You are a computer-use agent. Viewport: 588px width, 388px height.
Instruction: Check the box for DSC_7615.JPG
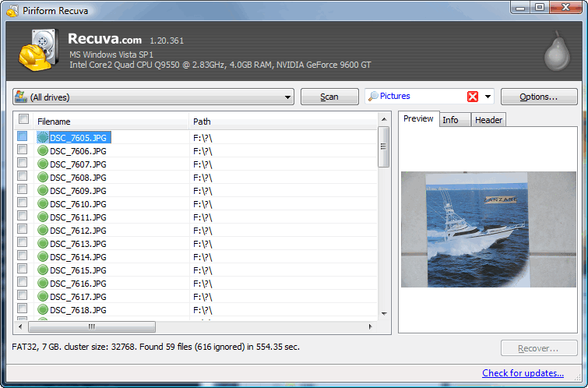coord(22,268)
